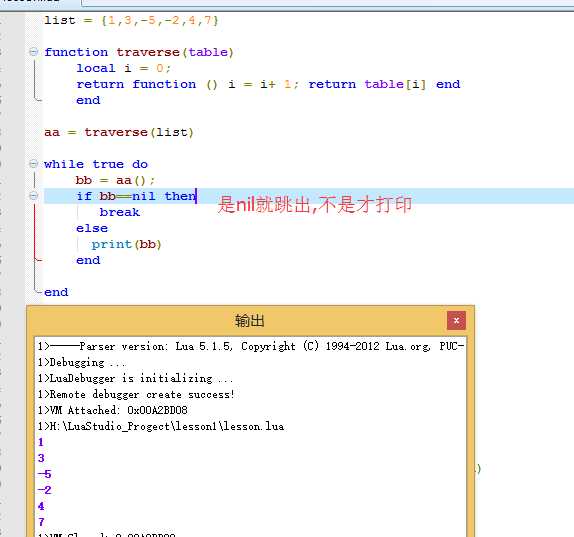Click the aa = traverse(list) line
Screen dimensions: 574x537
[x=119, y=132]
